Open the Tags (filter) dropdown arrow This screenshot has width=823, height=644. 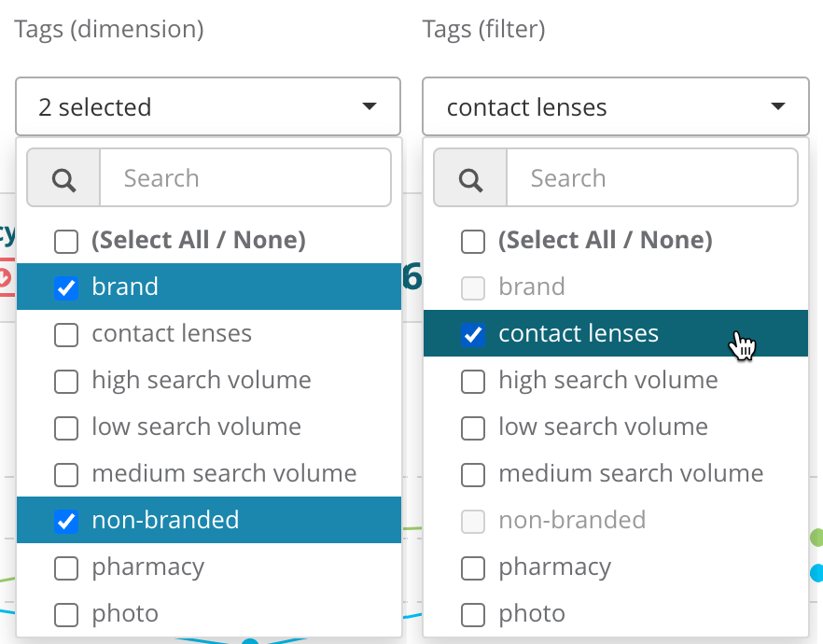[778, 106]
